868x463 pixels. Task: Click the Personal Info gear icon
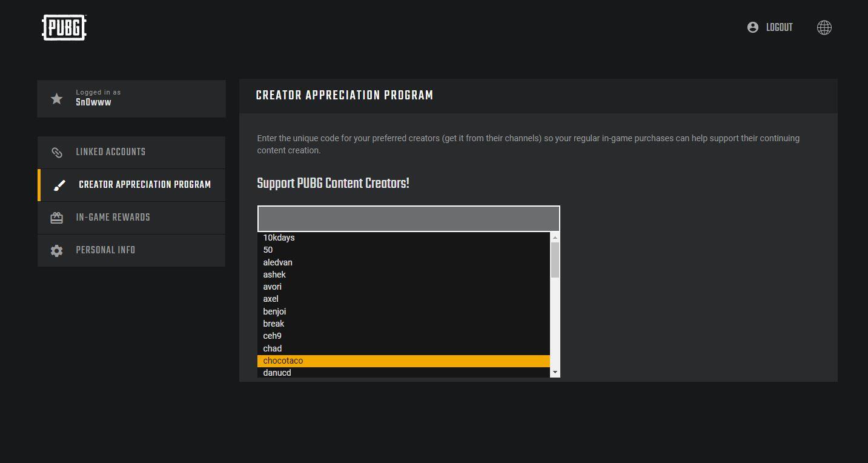(56, 251)
